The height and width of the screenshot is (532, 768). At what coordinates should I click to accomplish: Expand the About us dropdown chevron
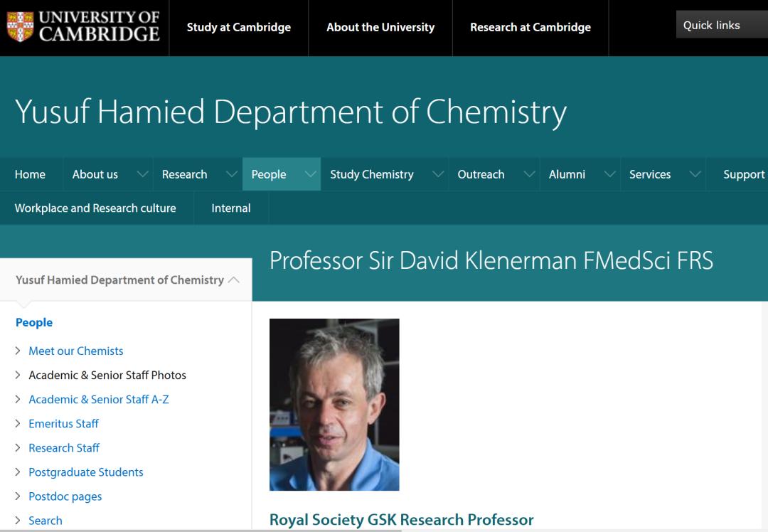click(143, 174)
